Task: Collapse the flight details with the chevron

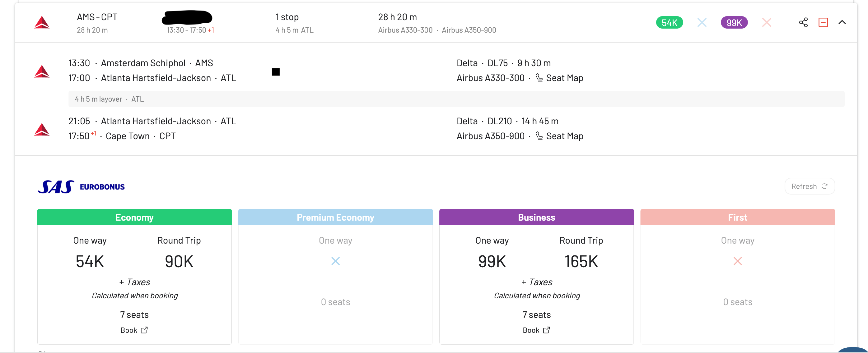Action: pos(842,22)
